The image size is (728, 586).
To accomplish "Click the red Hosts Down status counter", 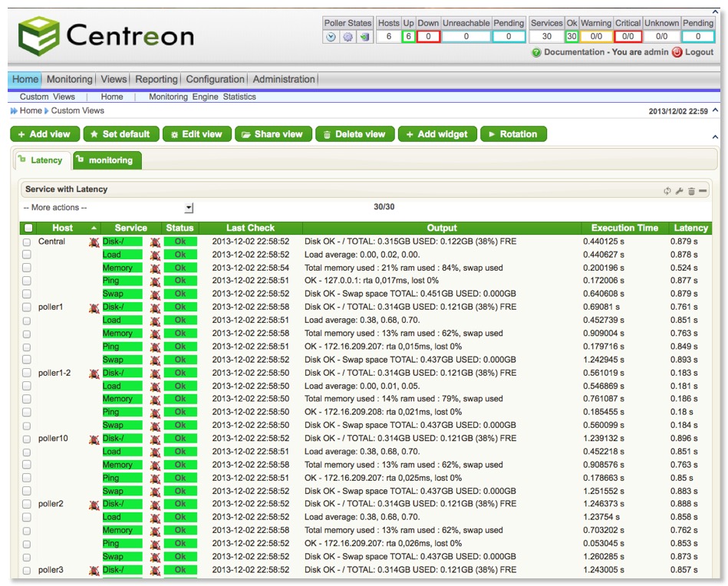I will (x=428, y=36).
